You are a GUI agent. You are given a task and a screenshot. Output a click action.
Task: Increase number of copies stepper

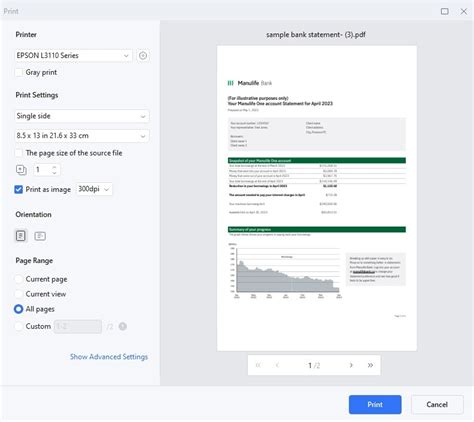54,167
